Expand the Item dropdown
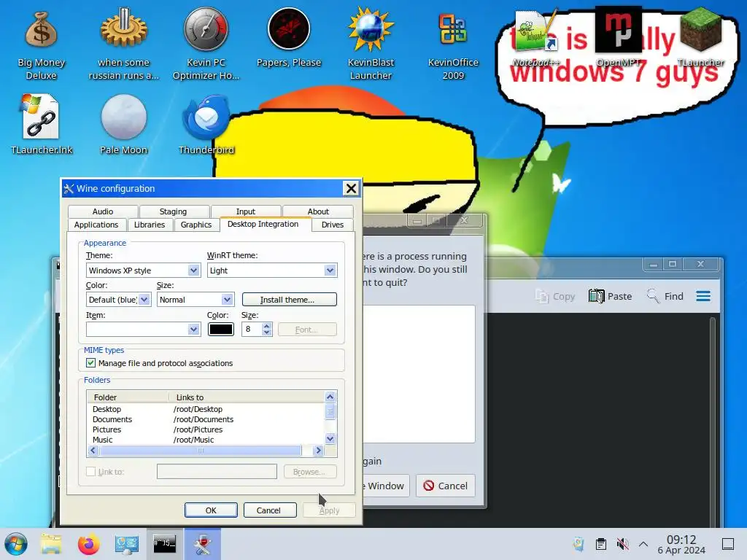Image resolution: width=747 pixels, height=560 pixels. pos(193,329)
